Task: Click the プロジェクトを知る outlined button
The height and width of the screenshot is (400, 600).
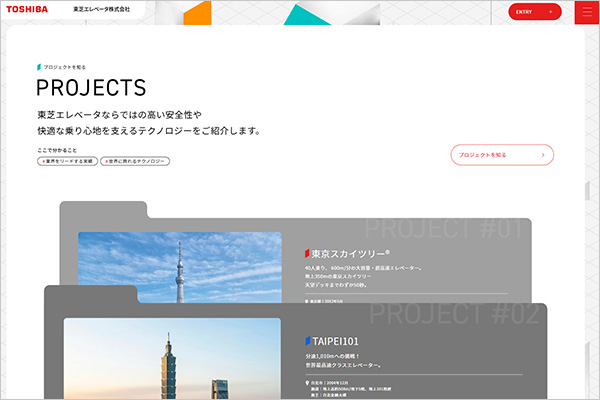Action: 502,155
